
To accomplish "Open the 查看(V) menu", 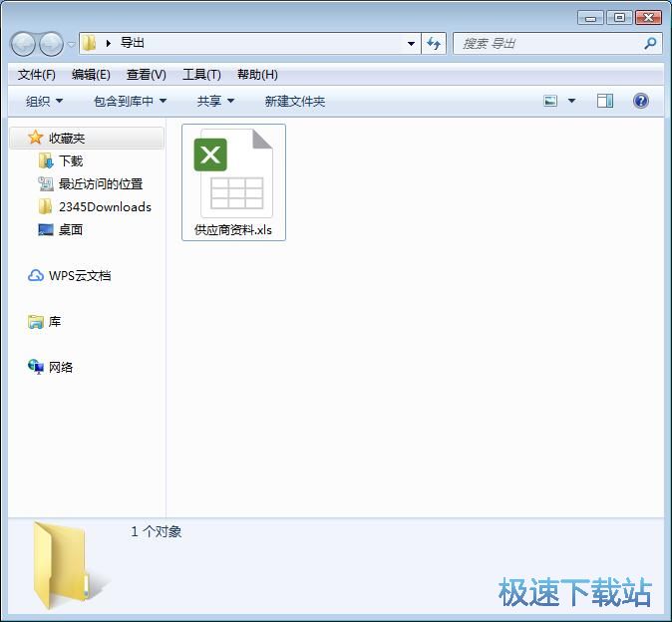I will tap(147, 75).
